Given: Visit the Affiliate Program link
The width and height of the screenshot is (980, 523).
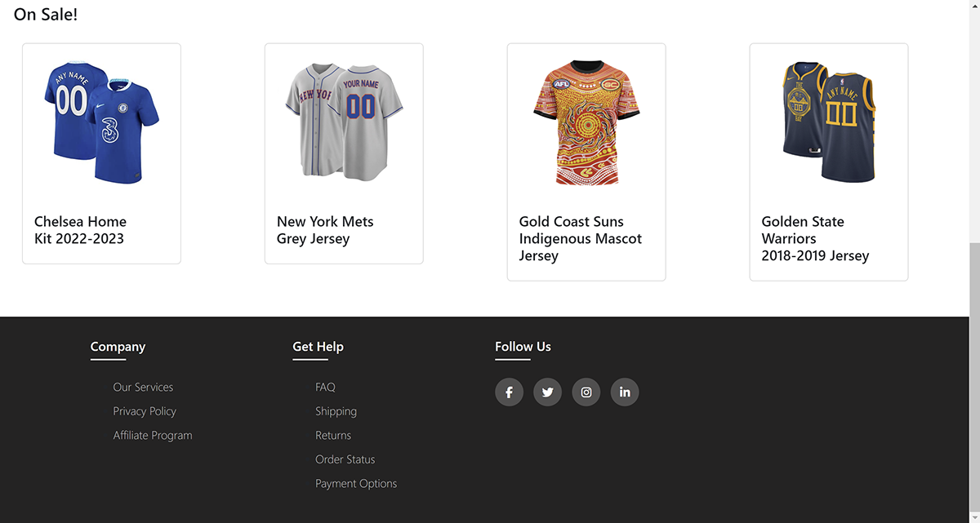Looking at the screenshot, I should click(153, 436).
